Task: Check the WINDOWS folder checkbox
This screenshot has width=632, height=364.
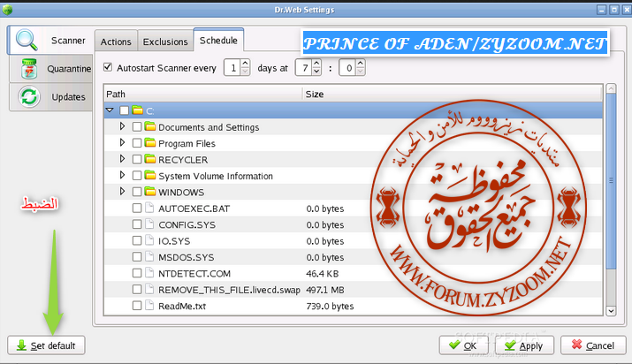Action: pos(137,192)
